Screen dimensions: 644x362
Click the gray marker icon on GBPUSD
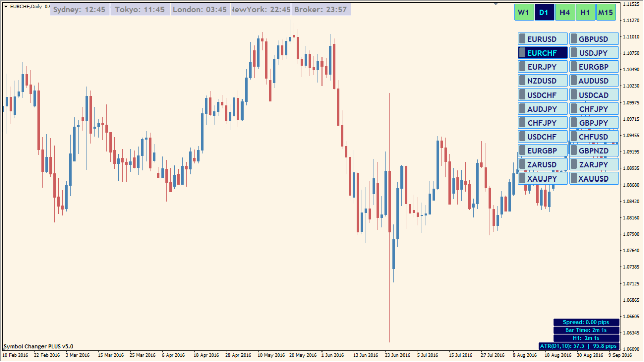click(x=574, y=39)
